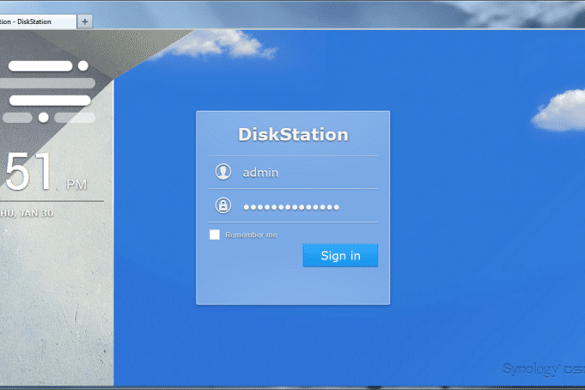The width and height of the screenshot is (585, 390).
Task: Tick the Remember me checkbox
Action: (215, 235)
